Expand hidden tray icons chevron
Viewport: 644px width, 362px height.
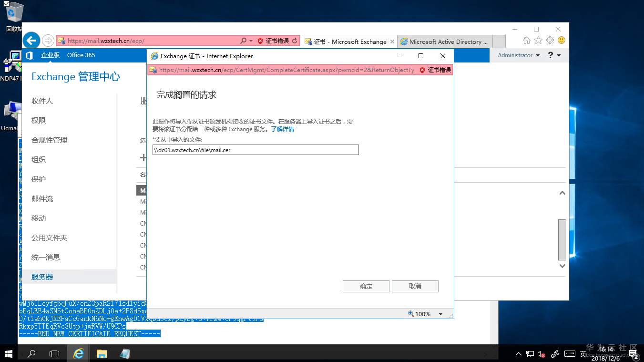(518, 354)
